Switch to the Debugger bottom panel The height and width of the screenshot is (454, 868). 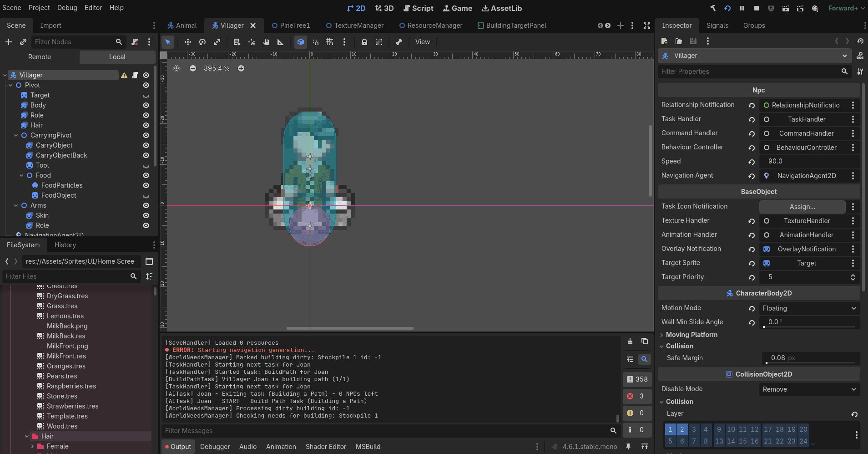215,447
